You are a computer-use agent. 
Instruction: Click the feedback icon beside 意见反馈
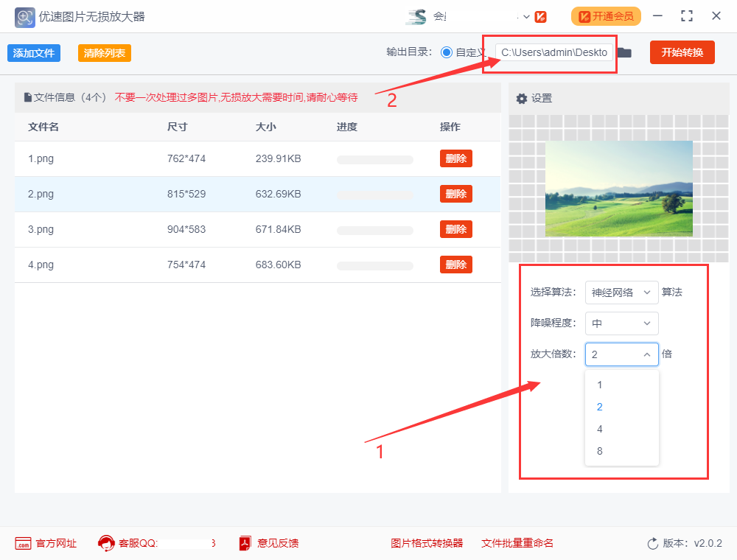pyautogui.click(x=243, y=543)
